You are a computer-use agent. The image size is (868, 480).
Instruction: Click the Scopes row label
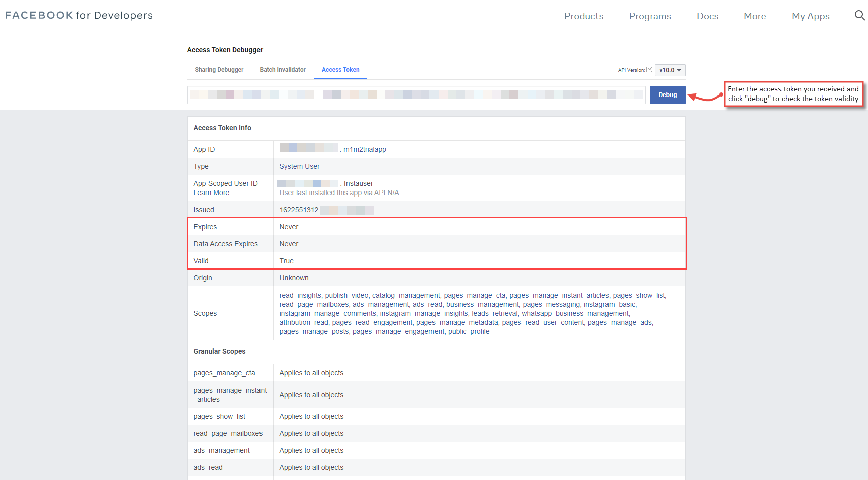pos(205,313)
